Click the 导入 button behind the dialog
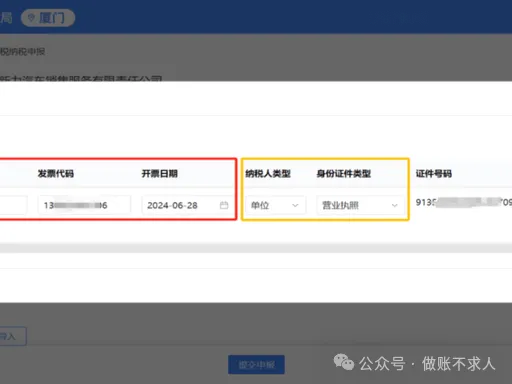 click(13, 336)
